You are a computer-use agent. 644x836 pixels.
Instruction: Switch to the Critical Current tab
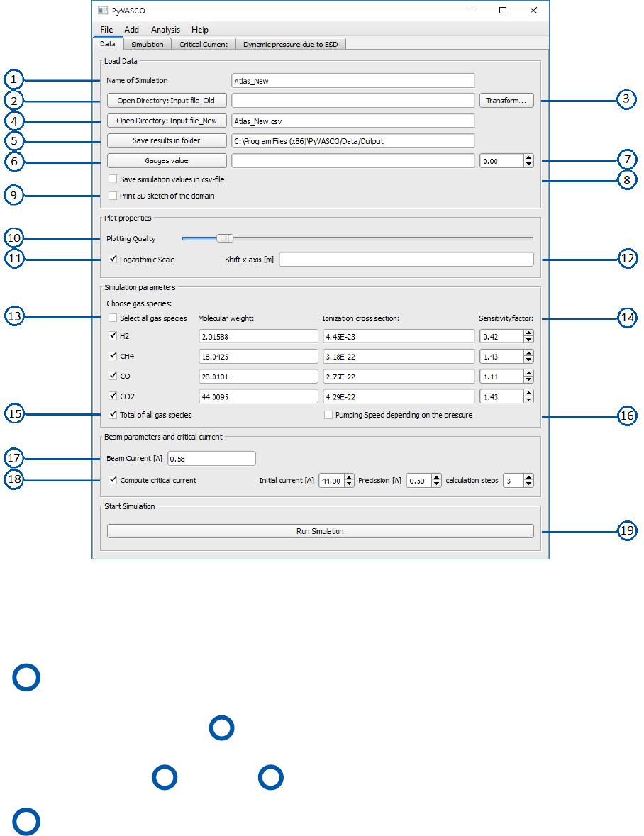point(203,44)
